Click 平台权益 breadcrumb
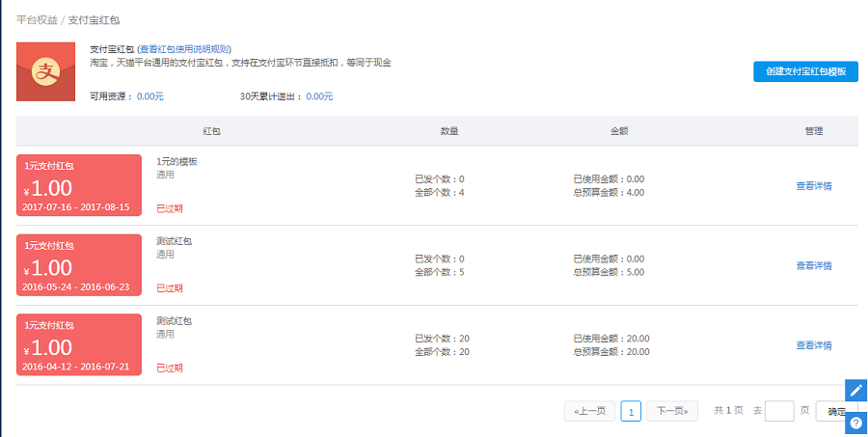Image resolution: width=868 pixels, height=437 pixels. pyautogui.click(x=37, y=20)
